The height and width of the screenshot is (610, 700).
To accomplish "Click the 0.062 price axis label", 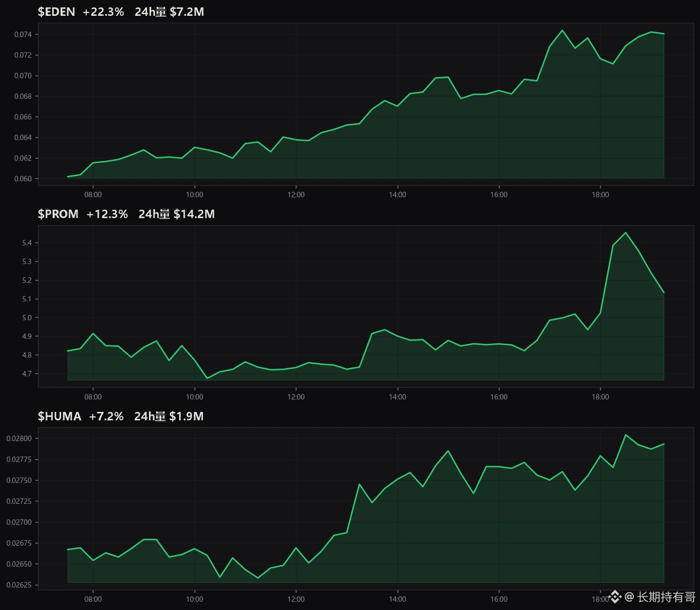I will 23,158.
